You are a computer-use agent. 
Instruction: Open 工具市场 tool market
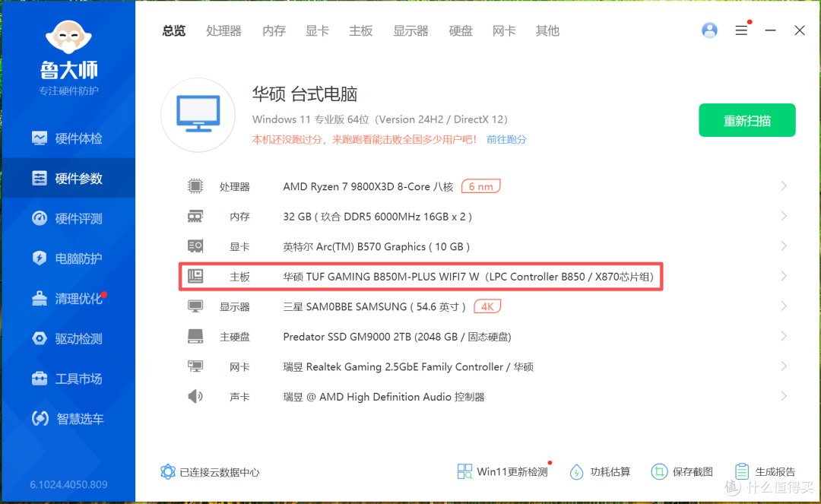click(68, 379)
